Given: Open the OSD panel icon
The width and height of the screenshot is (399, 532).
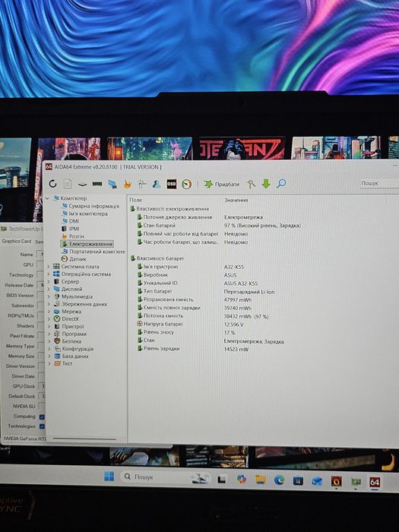Looking at the screenshot, I should tap(171, 184).
